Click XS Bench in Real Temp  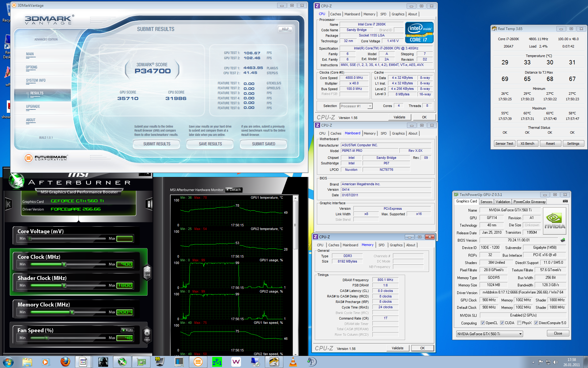527,144
